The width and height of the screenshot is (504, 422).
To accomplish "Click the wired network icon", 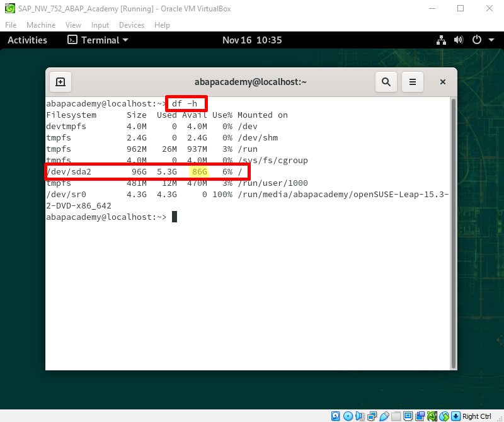I will [441, 40].
